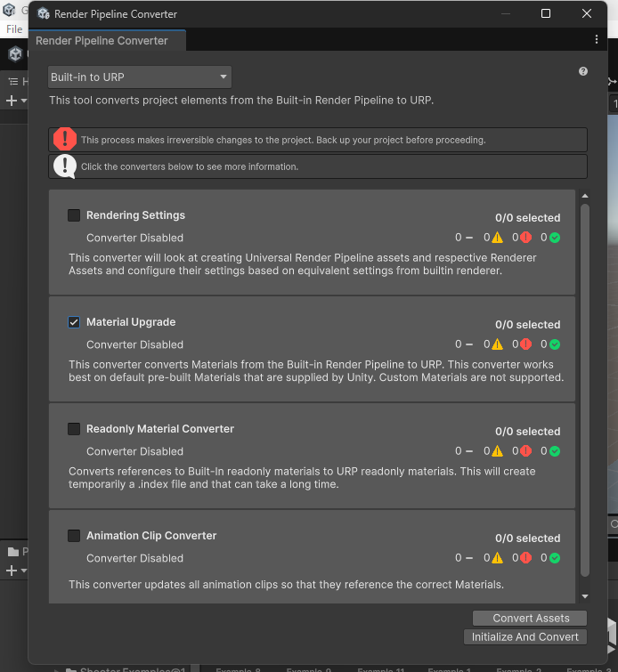Open the Built-in to URP conversion dropdown

(140, 77)
